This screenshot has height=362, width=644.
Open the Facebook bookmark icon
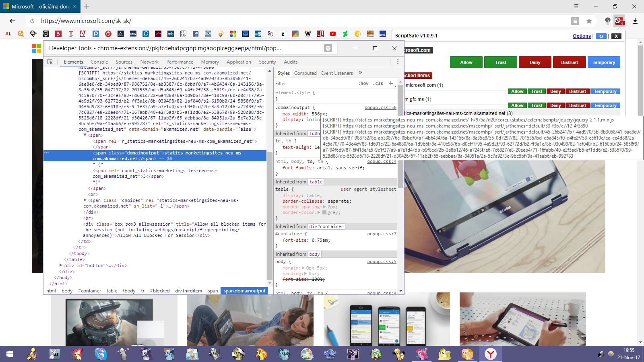click(x=196, y=34)
